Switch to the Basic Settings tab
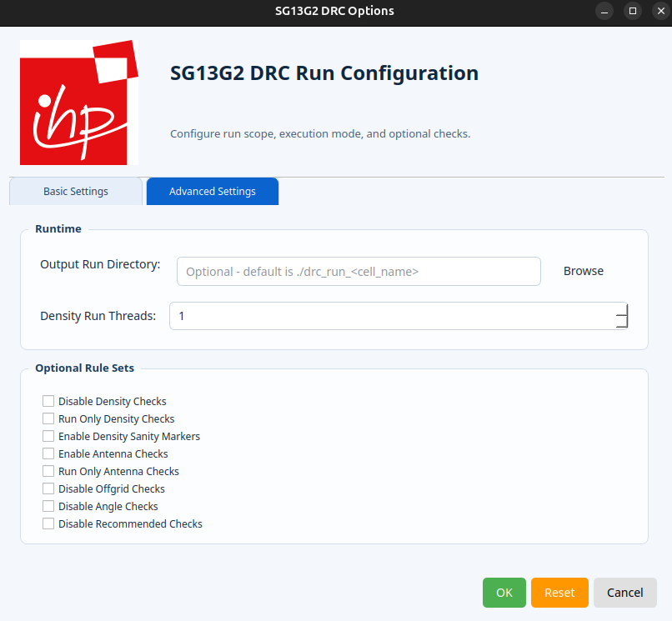The image size is (672, 621). pos(76,191)
